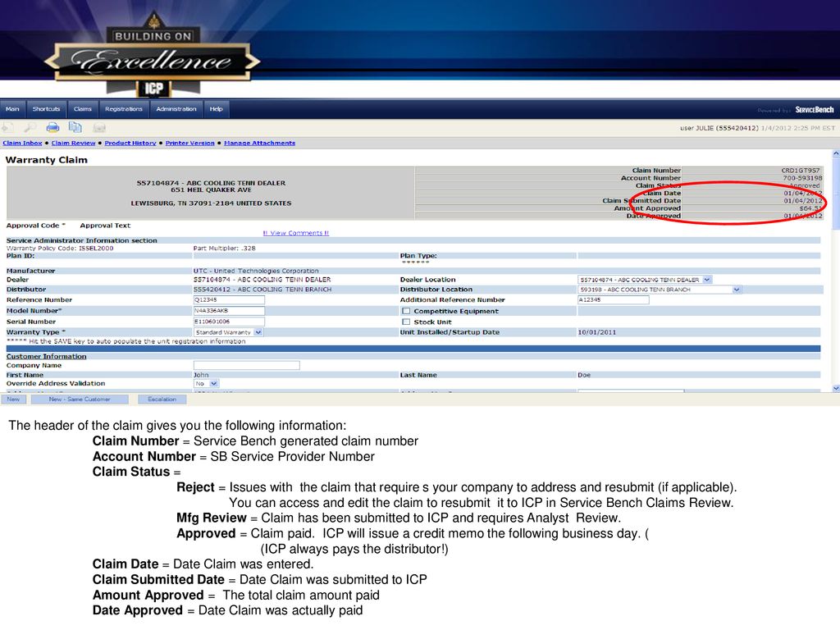This screenshot has height=630, width=840.
Task: Check the Competitive Equipment checkbox
Action: [406, 311]
